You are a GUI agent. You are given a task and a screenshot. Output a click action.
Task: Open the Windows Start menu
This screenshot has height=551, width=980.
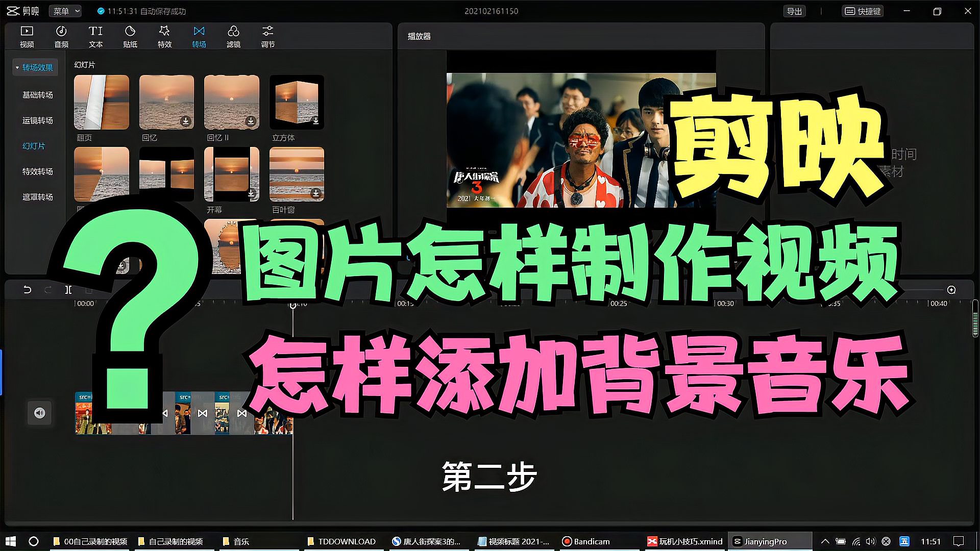tap(11, 541)
